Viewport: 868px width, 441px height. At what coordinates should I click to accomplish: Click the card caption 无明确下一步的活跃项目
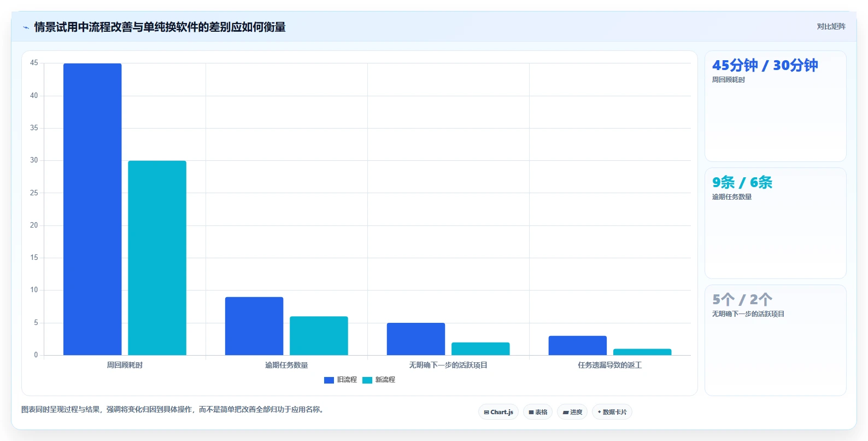coord(748,314)
